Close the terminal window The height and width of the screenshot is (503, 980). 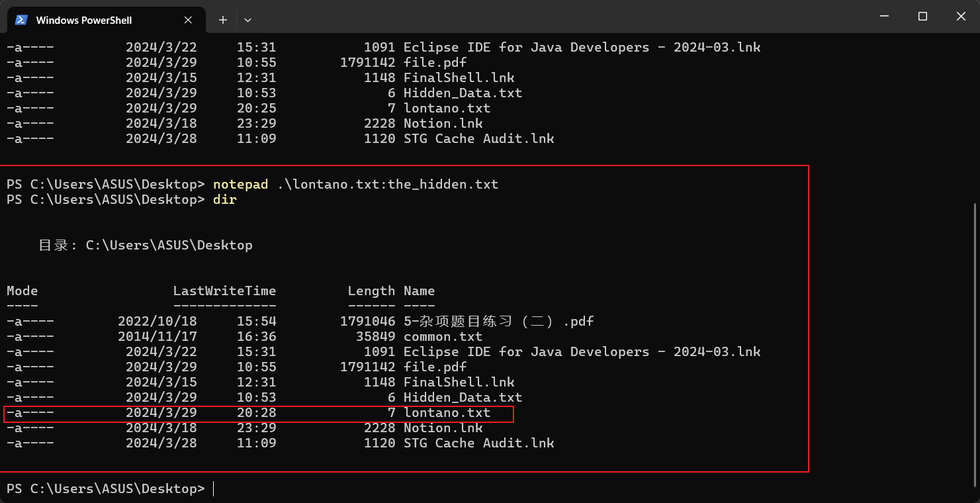[961, 17]
